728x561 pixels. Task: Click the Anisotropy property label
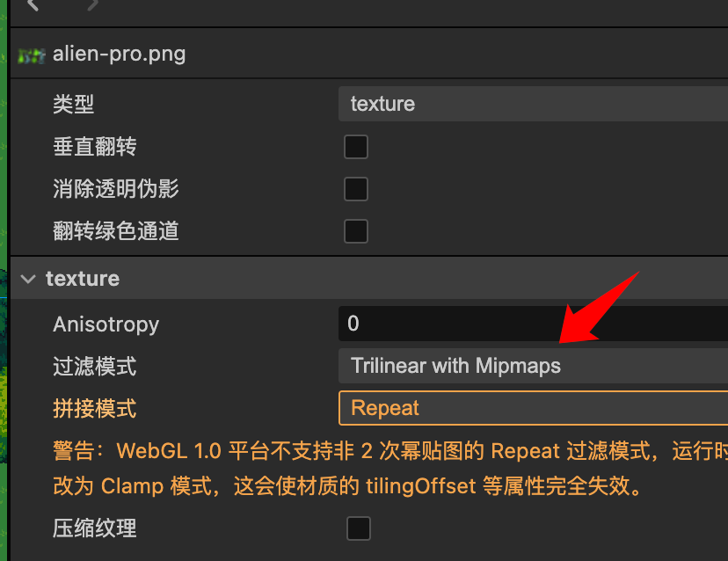(106, 324)
